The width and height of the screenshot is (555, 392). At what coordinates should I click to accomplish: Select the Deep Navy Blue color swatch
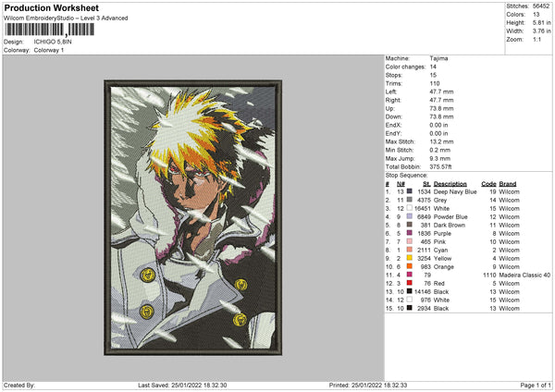pyautogui.click(x=409, y=191)
